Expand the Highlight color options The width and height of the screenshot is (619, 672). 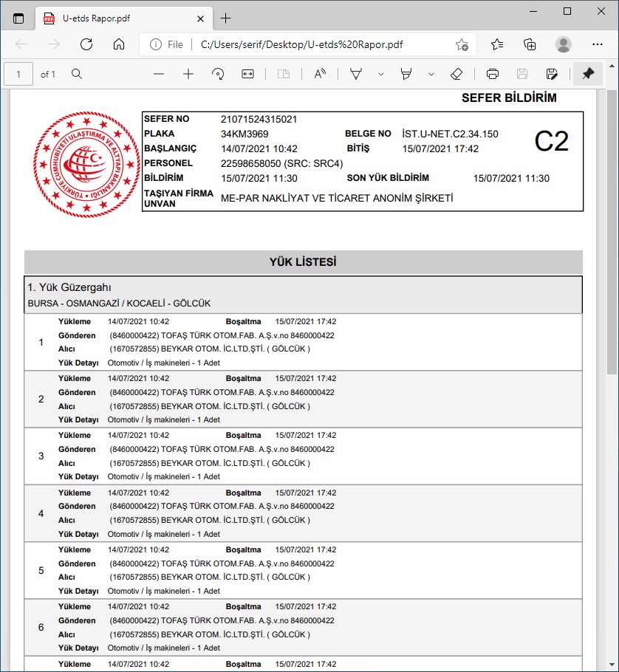431,74
